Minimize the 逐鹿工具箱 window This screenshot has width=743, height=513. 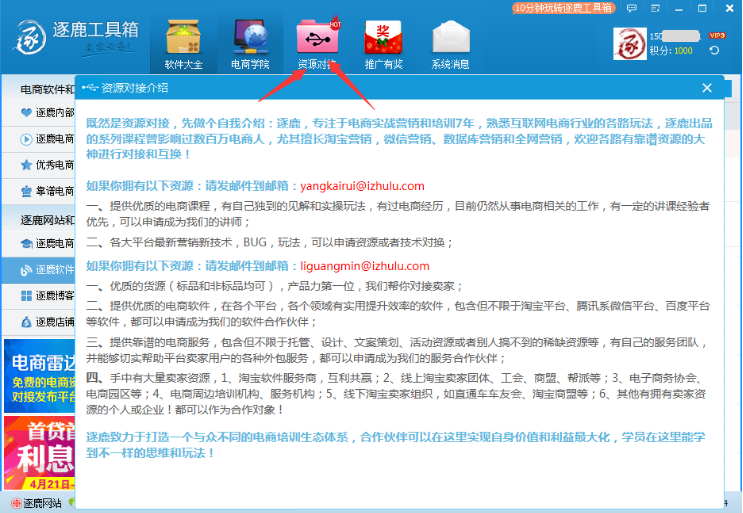[679, 9]
